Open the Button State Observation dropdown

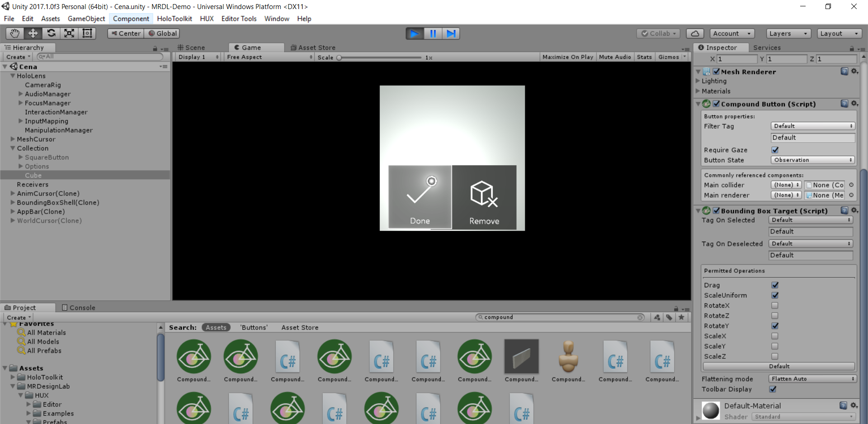pos(812,160)
